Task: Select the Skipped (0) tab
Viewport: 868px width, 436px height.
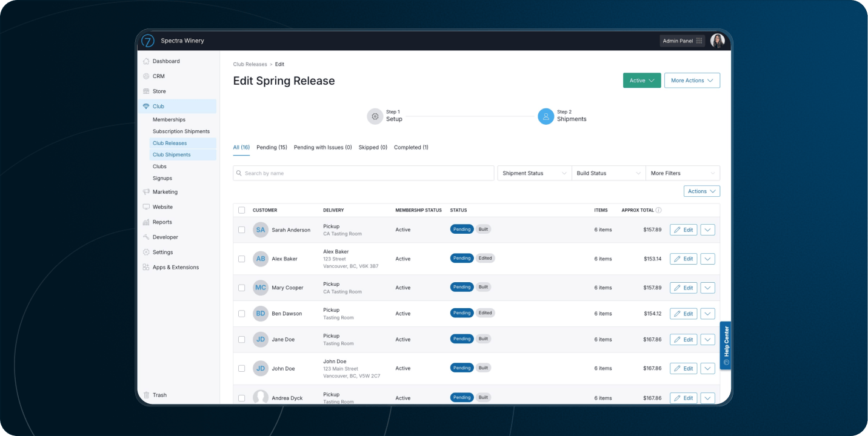Action: click(373, 147)
